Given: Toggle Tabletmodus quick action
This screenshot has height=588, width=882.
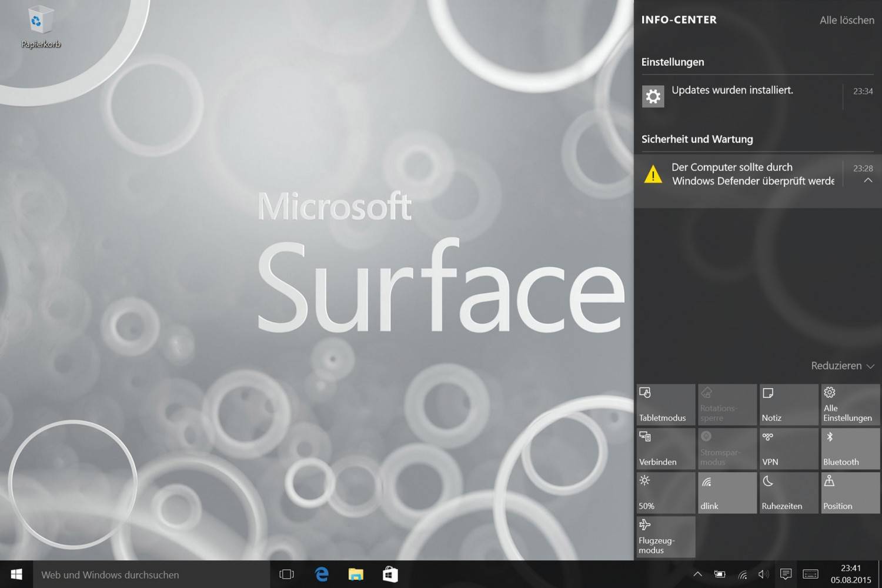Looking at the screenshot, I should (666, 405).
